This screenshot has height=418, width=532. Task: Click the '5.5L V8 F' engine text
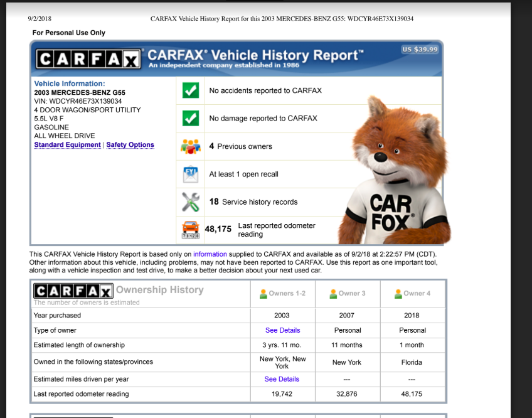coord(48,119)
